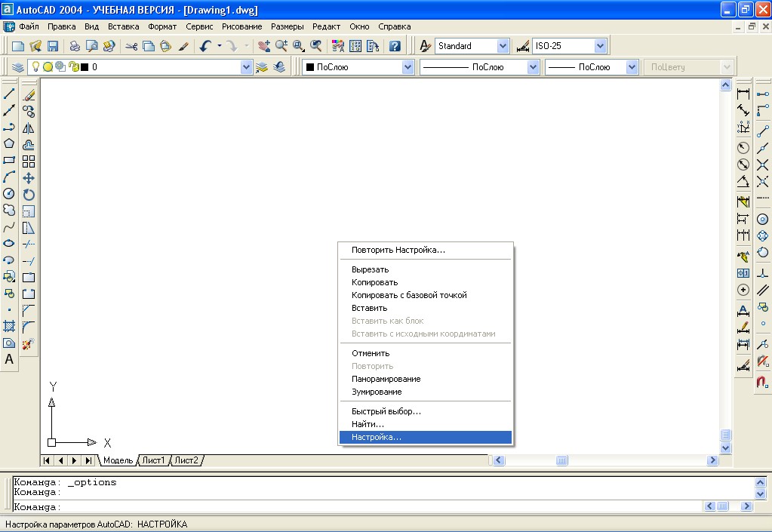This screenshot has height=532, width=772.
Task: Choose Панорамирование in the context menu
Action: pyautogui.click(x=426, y=379)
